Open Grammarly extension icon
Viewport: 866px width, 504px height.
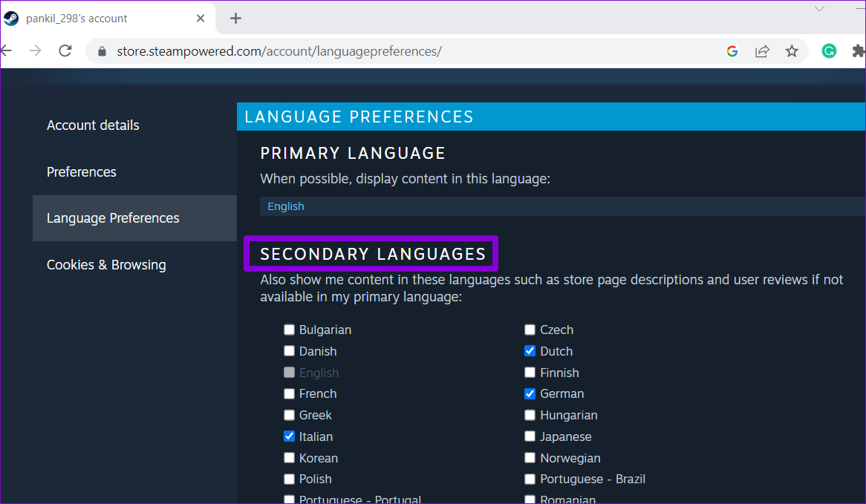tap(829, 50)
